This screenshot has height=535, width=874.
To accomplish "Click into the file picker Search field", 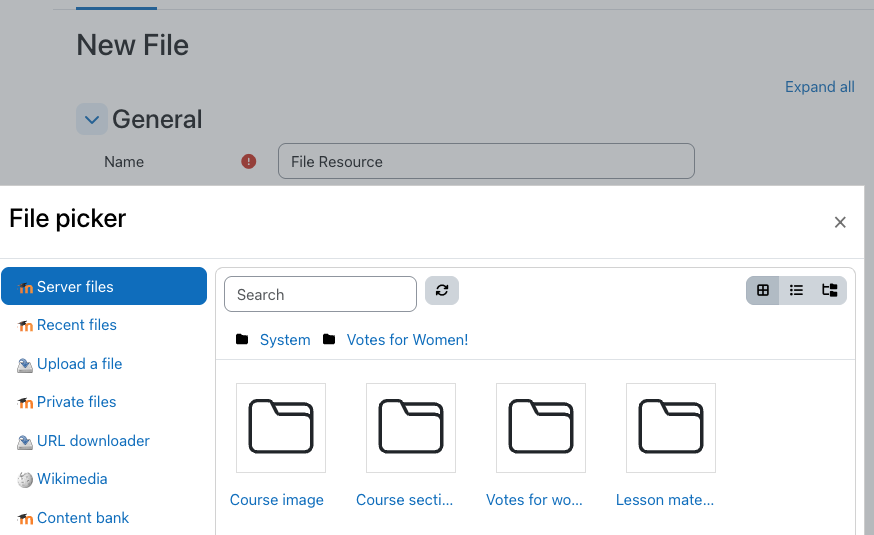I will pyautogui.click(x=321, y=294).
